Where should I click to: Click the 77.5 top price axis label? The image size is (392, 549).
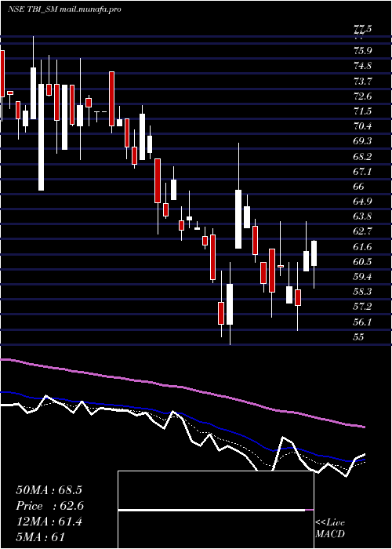(363, 30)
